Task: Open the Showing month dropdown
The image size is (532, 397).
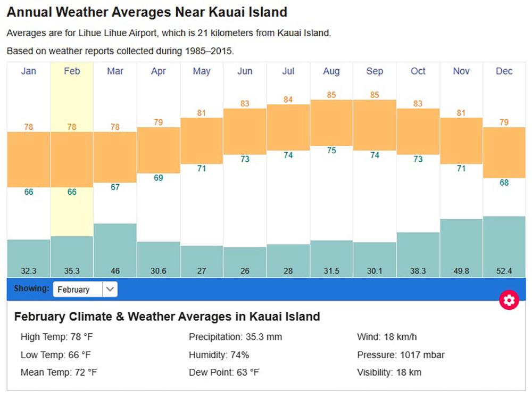Action: (85, 289)
